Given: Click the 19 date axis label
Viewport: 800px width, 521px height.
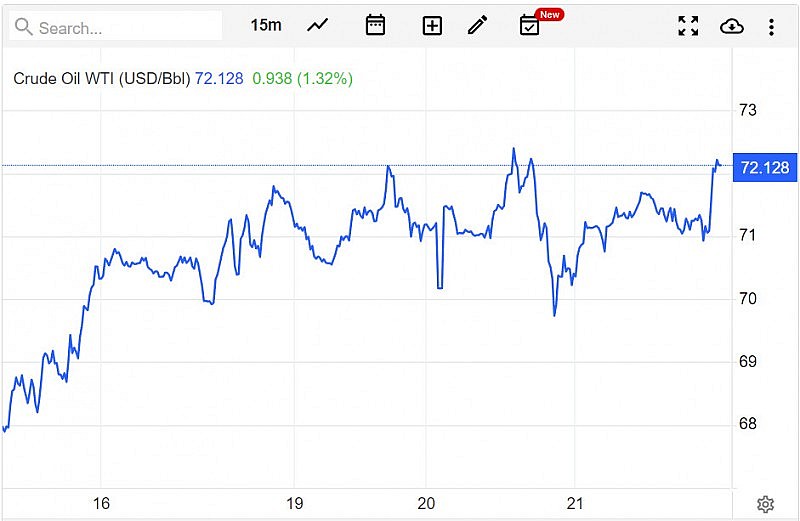Looking at the screenshot, I should [294, 503].
